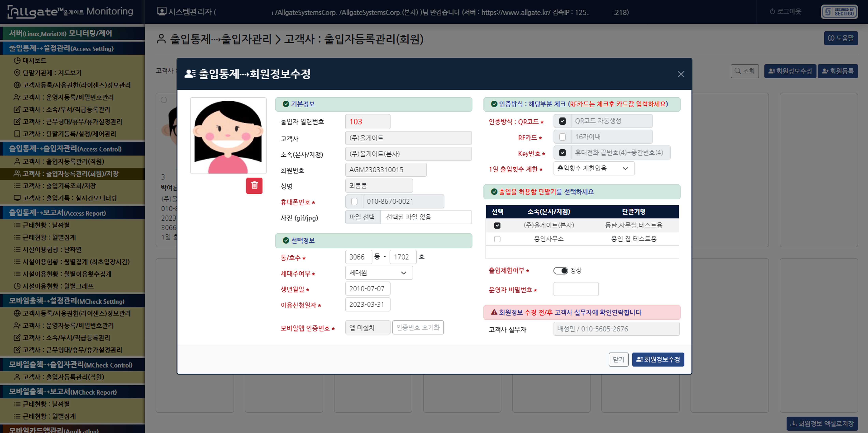
Task: Click 파일 선택 to choose a photo
Action: pyautogui.click(x=362, y=217)
